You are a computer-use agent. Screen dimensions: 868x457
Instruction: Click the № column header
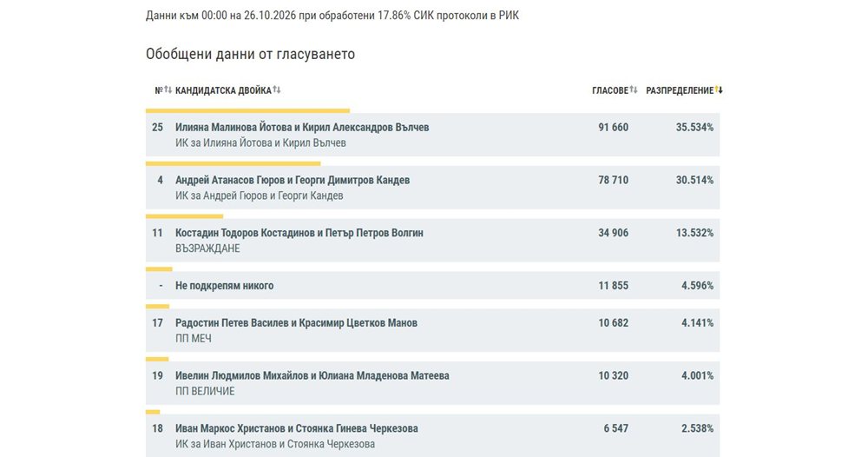pyautogui.click(x=159, y=90)
